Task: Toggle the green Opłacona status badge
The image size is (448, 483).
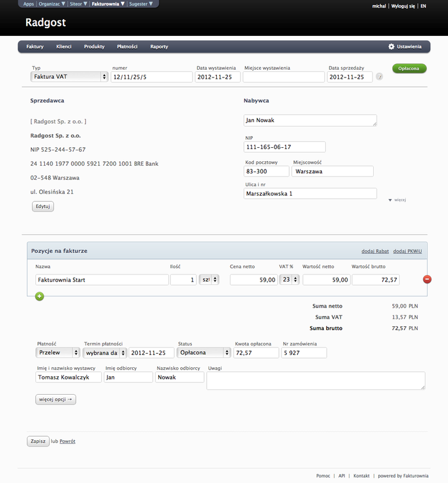Action: tap(409, 68)
